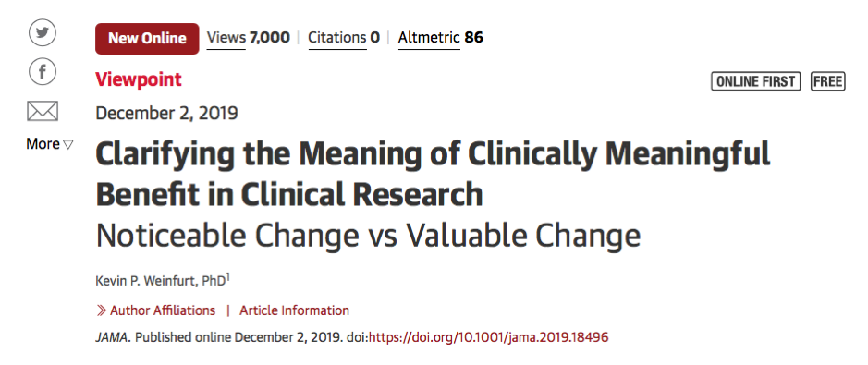Share the article via Facebook icon
Image resolution: width=868 pixels, height=365 pixels.
coord(43,72)
